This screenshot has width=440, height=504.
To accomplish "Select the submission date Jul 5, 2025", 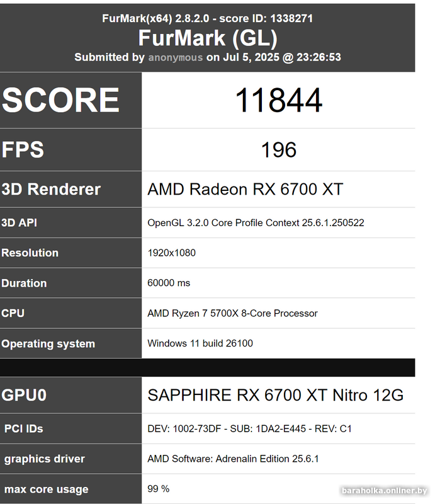I will 251,57.
